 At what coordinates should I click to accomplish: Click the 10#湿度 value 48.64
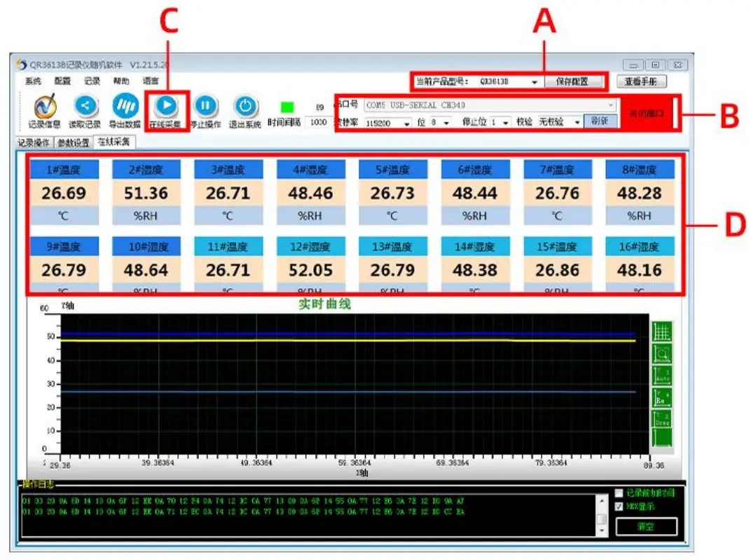146,270
